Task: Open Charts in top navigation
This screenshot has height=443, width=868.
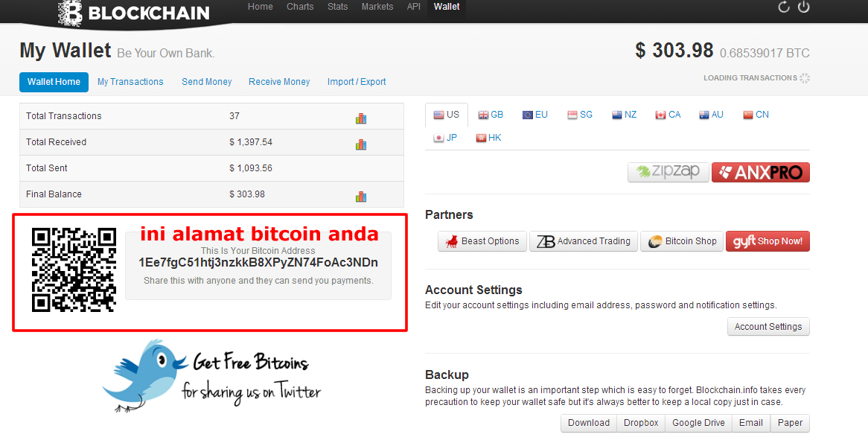Action: [x=300, y=7]
